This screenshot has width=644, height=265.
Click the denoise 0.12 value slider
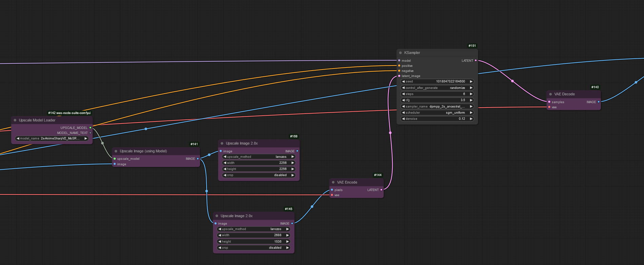(x=437, y=119)
